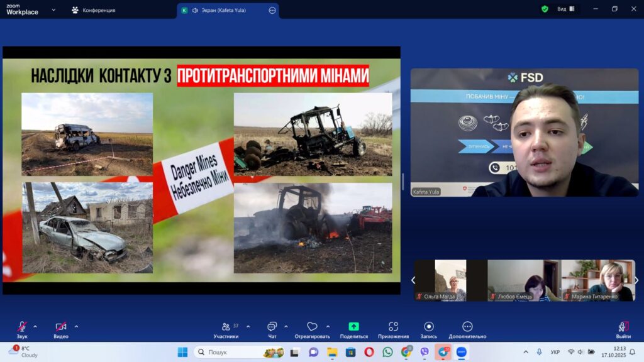Open options on the Экран (Kafeta Yula) tab
644x362 pixels.
tap(272, 10)
